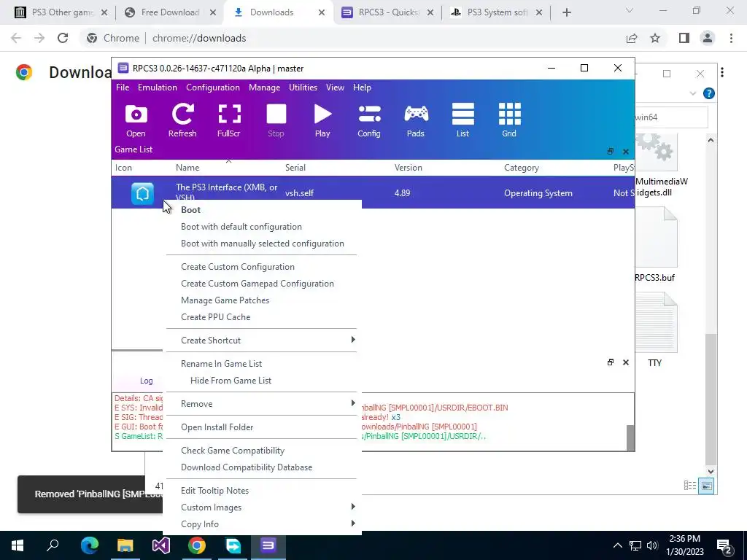This screenshot has height=560, width=747.
Task: Select Create PPU Cache
Action: 261,316
